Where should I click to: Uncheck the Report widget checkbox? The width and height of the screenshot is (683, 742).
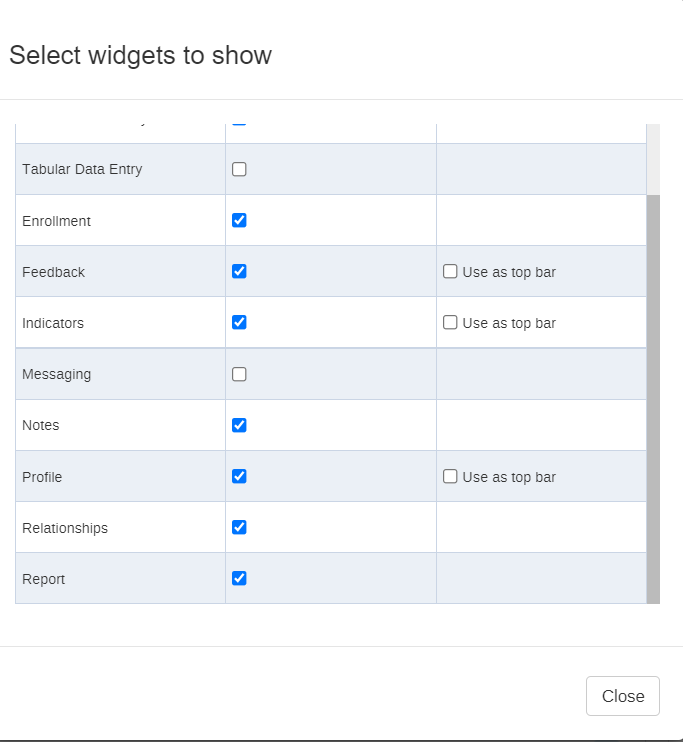point(239,578)
